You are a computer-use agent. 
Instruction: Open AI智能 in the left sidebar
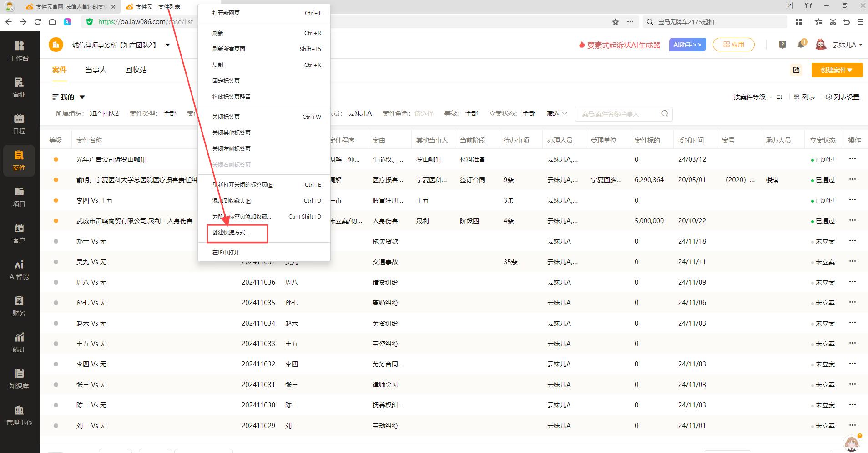pos(19,270)
